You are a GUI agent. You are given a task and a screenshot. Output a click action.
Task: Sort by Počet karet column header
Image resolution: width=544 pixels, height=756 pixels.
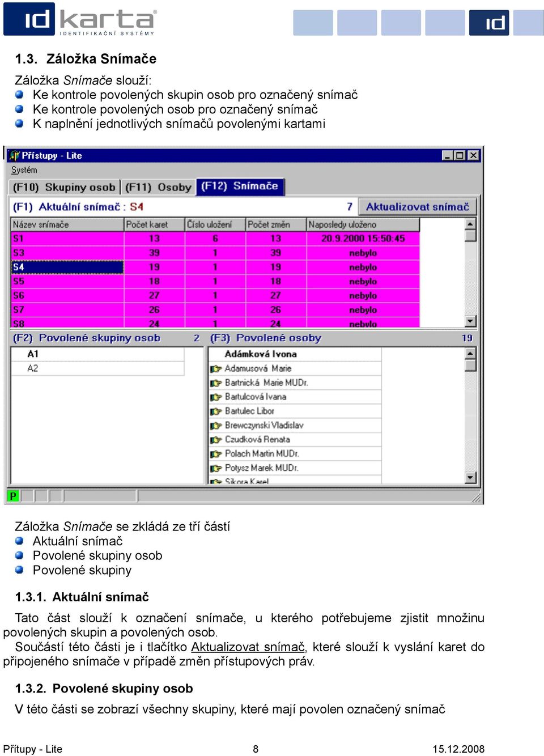(x=154, y=224)
